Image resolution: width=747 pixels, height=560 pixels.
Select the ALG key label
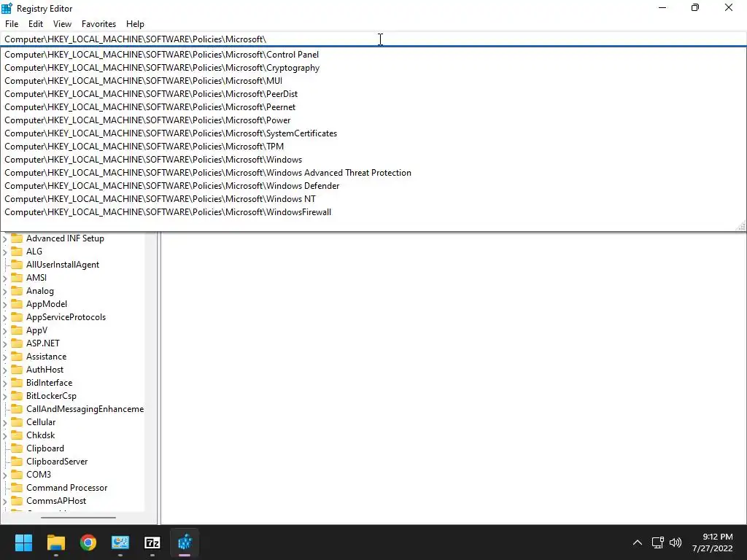[x=34, y=252]
